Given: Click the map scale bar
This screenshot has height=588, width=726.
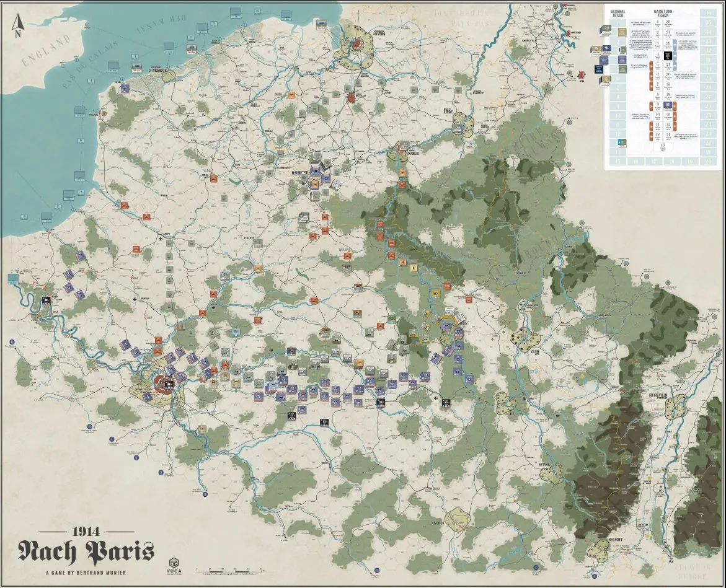Looking at the screenshot, I should pyautogui.click(x=230, y=571).
